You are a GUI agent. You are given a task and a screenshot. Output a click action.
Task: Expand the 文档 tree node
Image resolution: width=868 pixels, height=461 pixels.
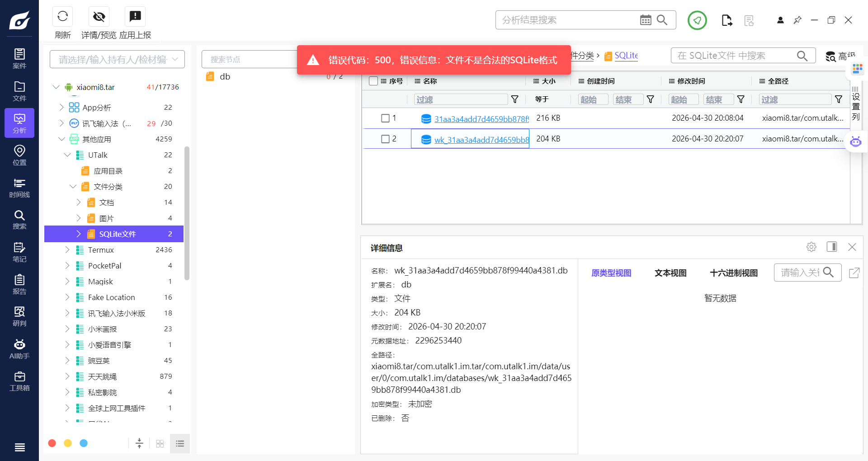79,202
